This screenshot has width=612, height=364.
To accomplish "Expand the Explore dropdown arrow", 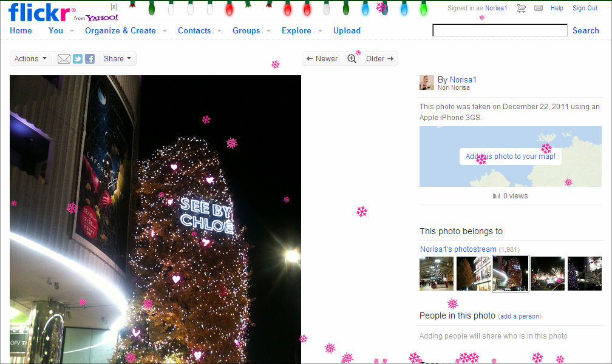I will point(320,31).
